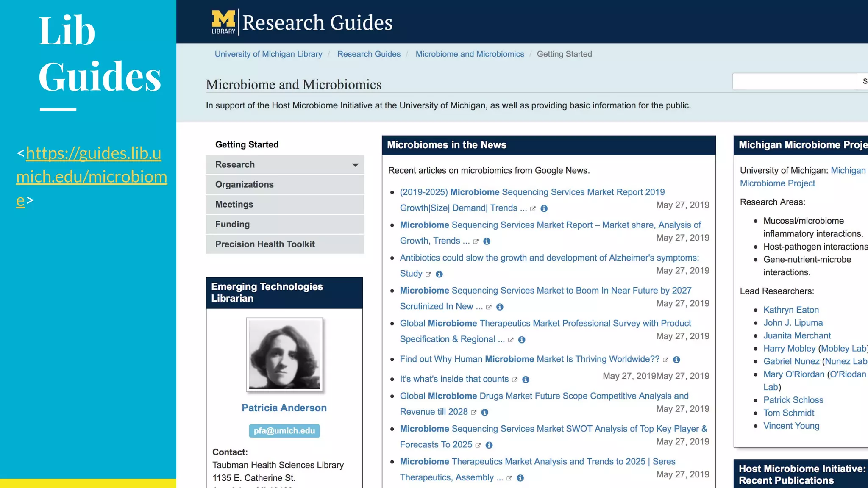Screen dimensions: 868x488
Task: Click info icon after 'It's what's inside that counts'
Action: point(526,380)
